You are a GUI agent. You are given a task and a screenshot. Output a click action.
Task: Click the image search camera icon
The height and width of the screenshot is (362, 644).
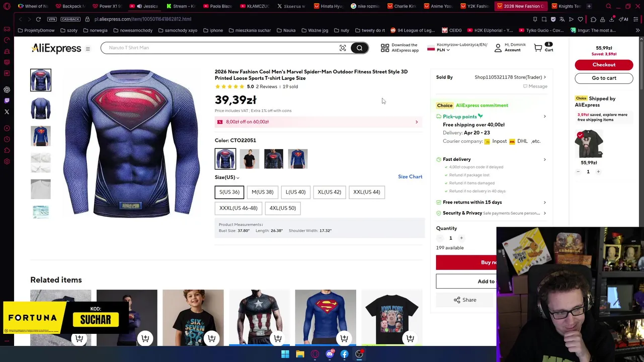point(343,48)
